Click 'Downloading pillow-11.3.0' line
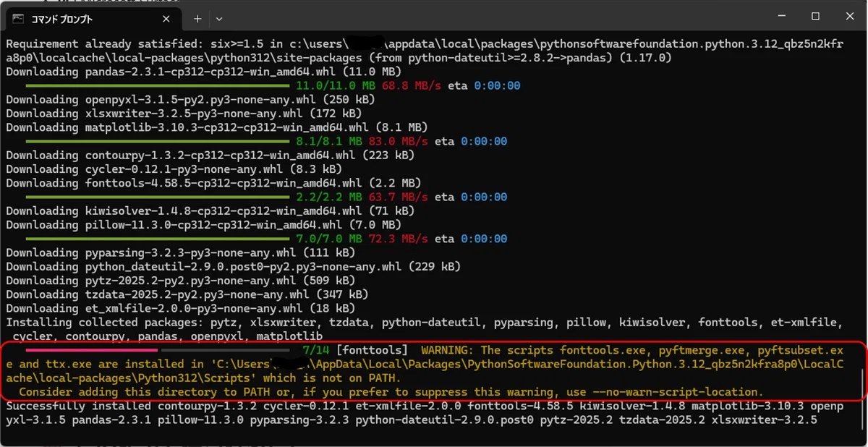The width and height of the screenshot is (868, 447). coord(203,224)
